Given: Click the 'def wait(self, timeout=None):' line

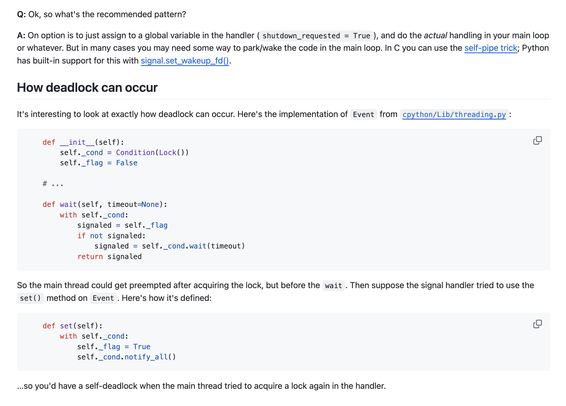Looking at the screenshot, I should tap(105, 204).
